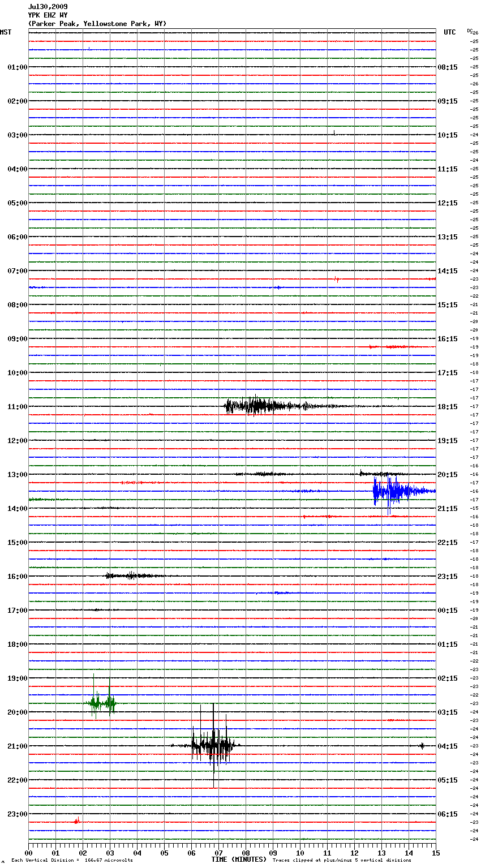Select the 23:00 MST time label
The width and height of the screenshot is (481, 868).
[17, 814]
